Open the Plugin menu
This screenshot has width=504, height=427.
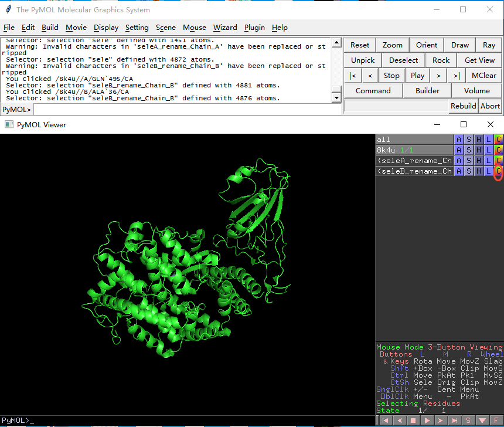(x=254, y=28)
